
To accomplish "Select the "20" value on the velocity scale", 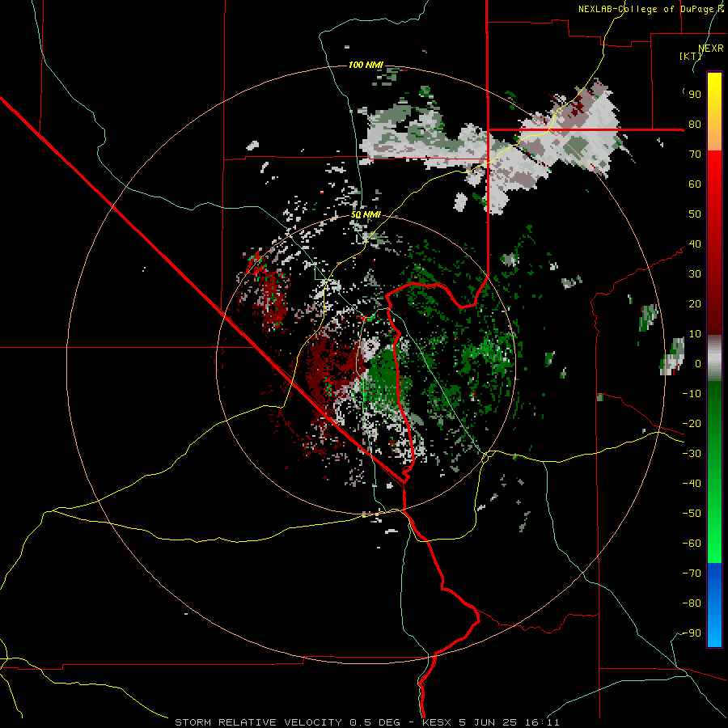I will click(695, 304).
